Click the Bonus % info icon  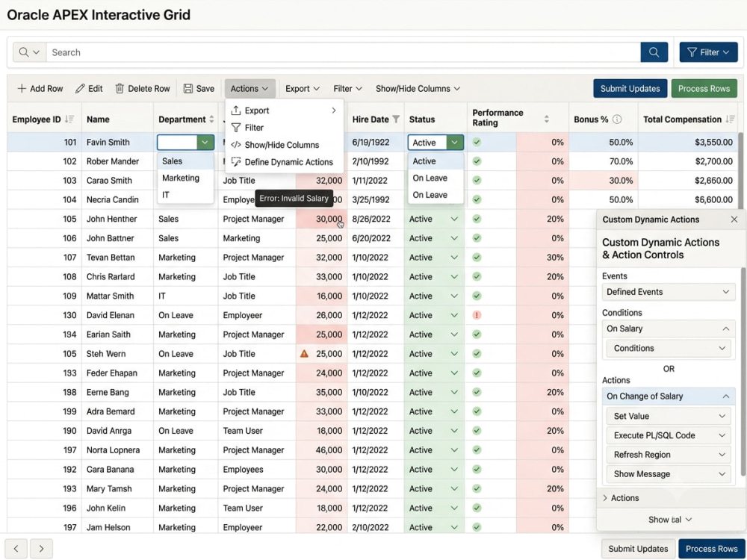click(x=617, y=119)
